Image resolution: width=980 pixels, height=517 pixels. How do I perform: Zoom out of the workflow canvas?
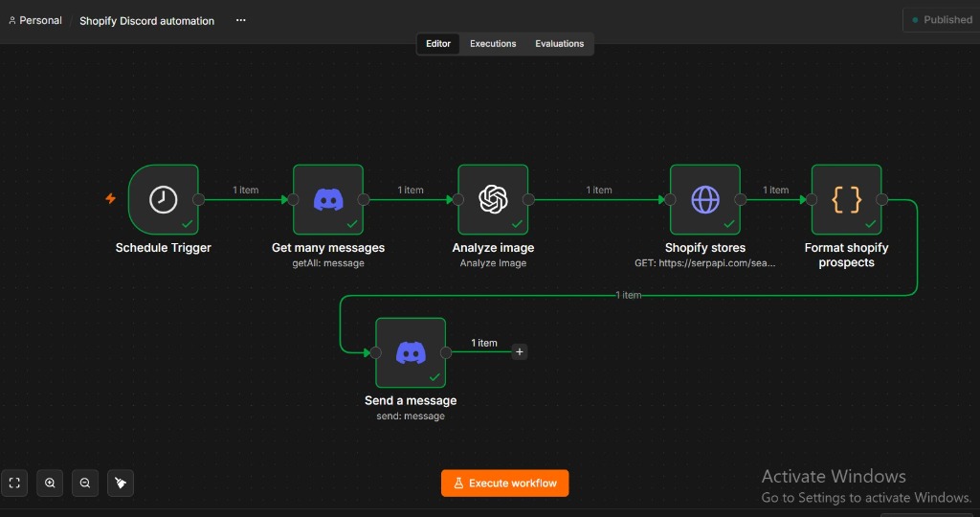coord(85,483)
